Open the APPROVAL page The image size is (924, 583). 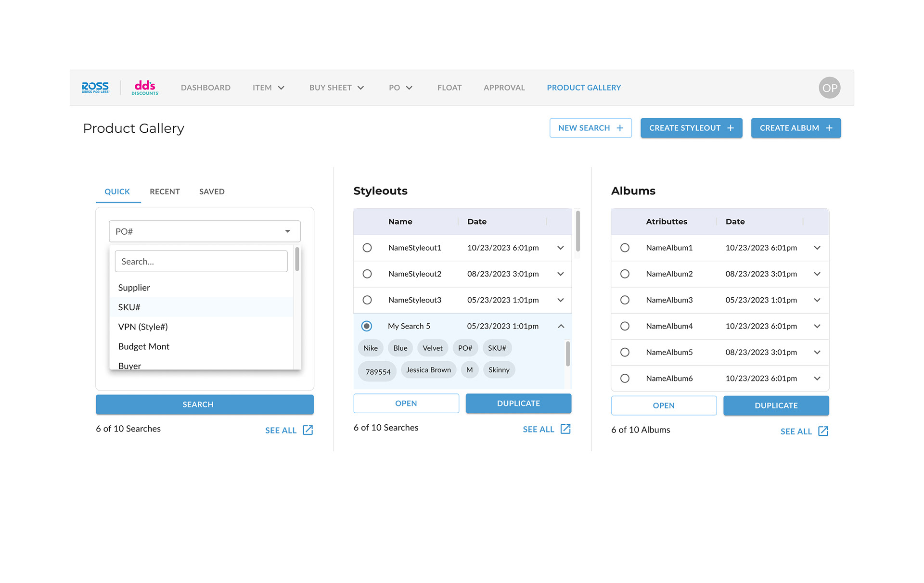(504, 88)
